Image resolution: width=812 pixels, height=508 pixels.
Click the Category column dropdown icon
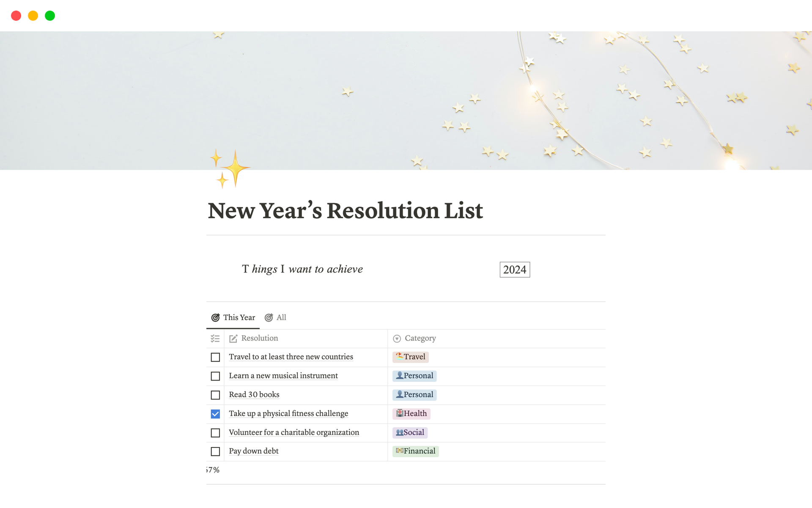397,338
